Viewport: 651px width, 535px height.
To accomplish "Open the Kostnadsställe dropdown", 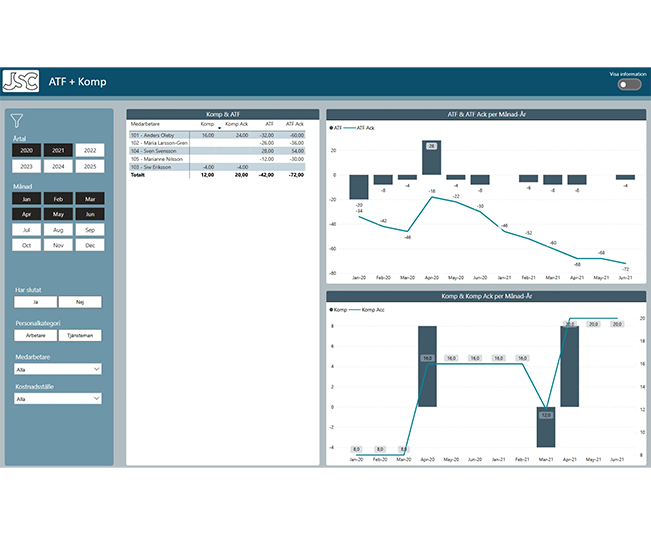I will [58, 398].
